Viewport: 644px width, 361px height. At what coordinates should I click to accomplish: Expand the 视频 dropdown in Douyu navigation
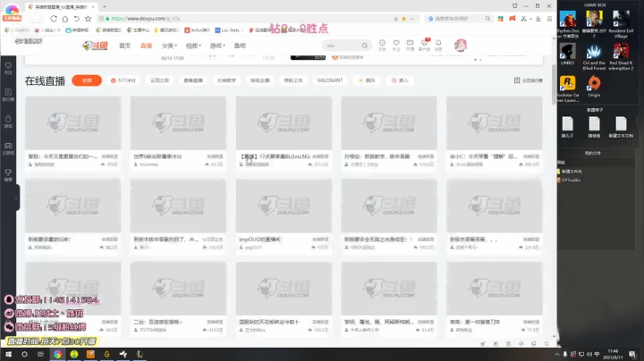(x=193, y=46)
